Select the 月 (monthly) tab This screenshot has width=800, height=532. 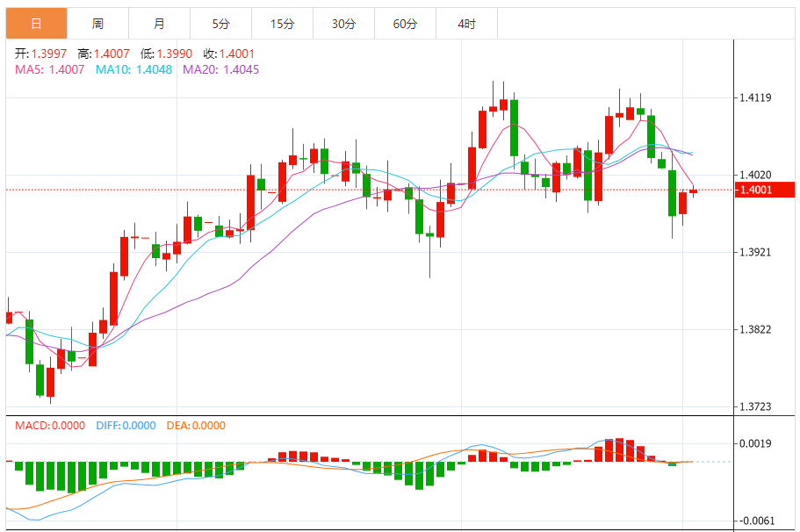[x=159, y=24]
